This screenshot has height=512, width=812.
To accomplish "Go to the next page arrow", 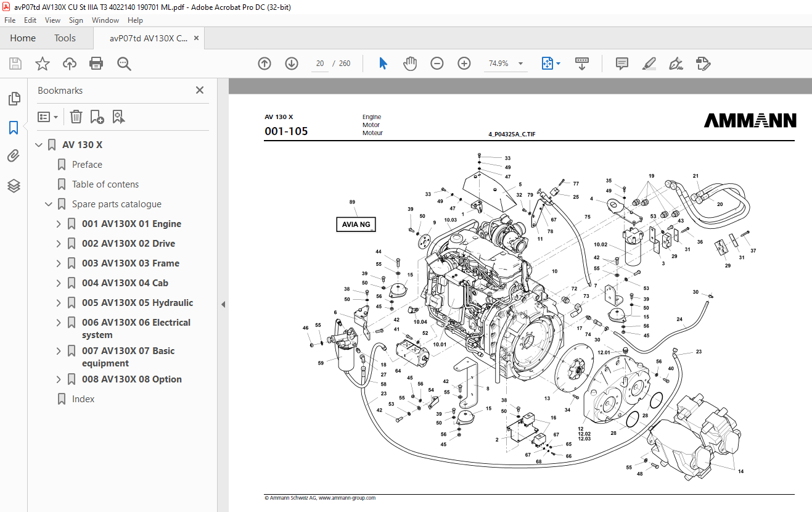I will (x=292, y=64).
